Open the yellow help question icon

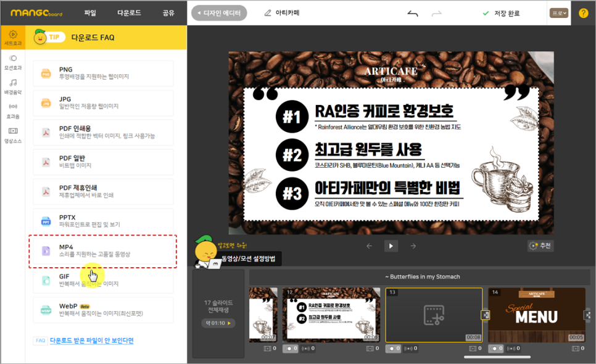584,13
